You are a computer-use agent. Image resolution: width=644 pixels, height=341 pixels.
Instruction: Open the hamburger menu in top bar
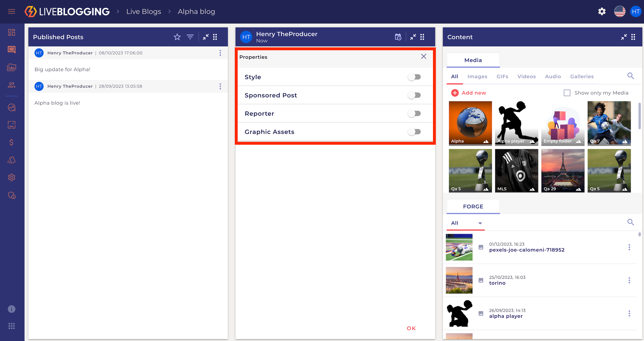[11, 11]
